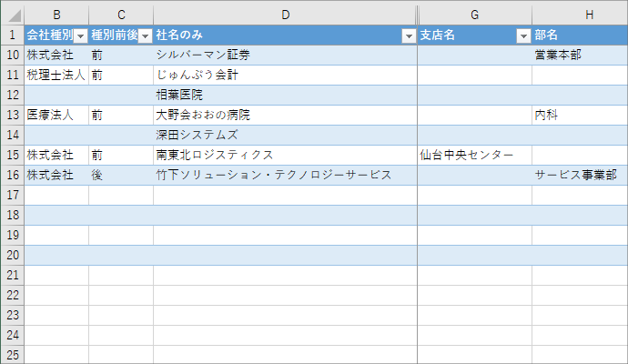This screenshot has width=628, height=364.
Task: Select row 20 header
Action: point(13,256)
